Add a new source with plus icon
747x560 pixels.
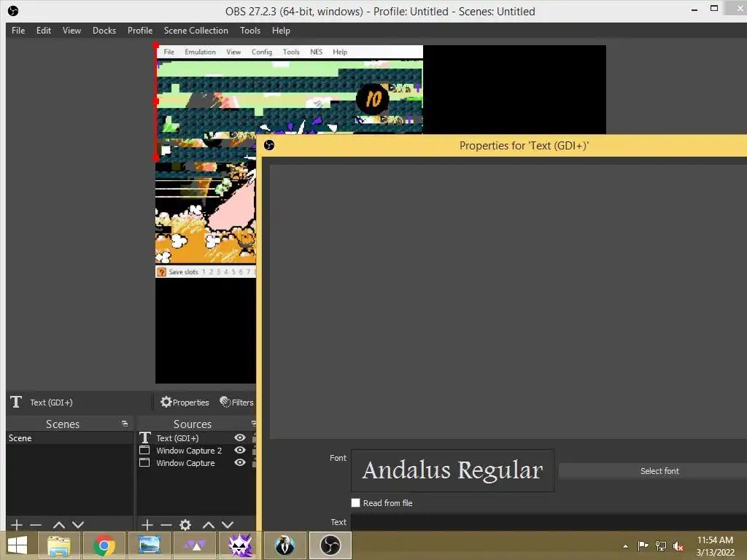[x=147, y=525]
